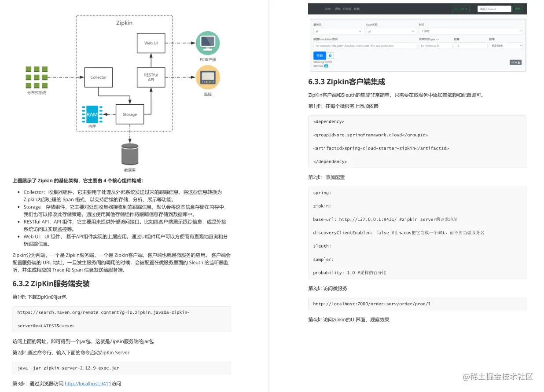Open the Span名称 dropdown
Screen dimensions: 544x392
(391, 32)
